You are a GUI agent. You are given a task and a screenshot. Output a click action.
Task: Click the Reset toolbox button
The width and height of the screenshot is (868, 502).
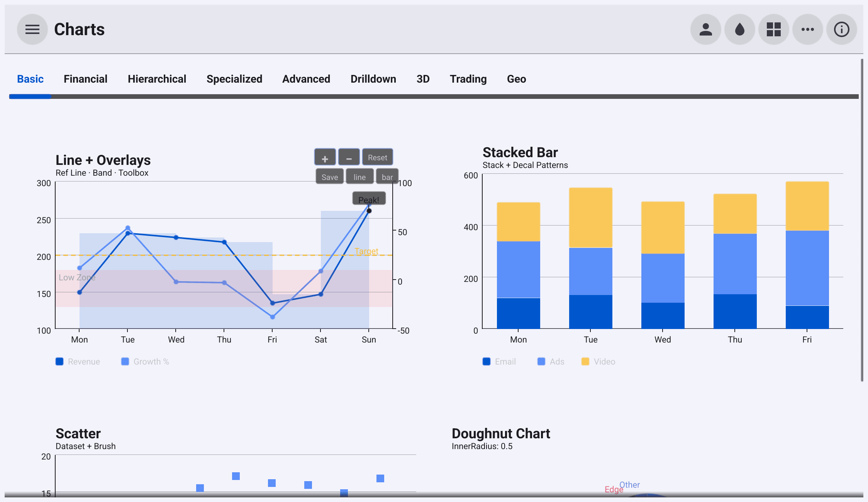click(x=378, y=158)
